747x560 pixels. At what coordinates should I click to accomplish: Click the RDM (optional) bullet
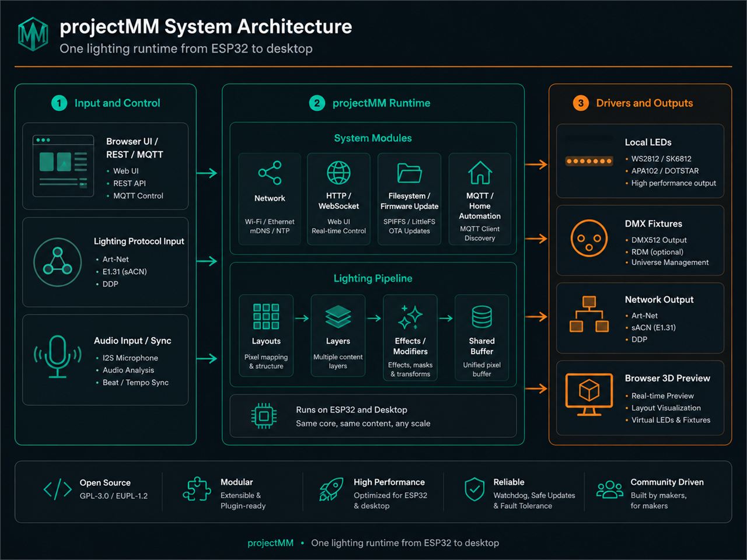click(x=657, y=252)
